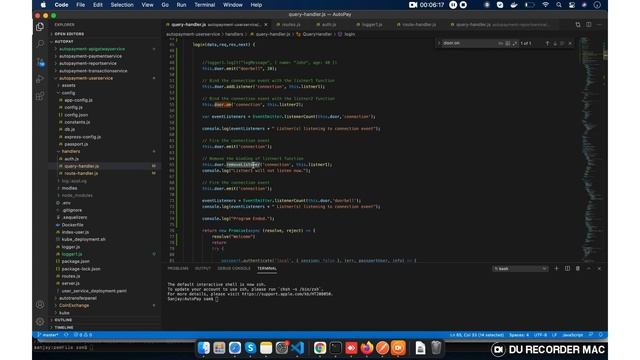Open the Visual Studio Code dock icon
The image size is (640, 360).
coord(298,348)
